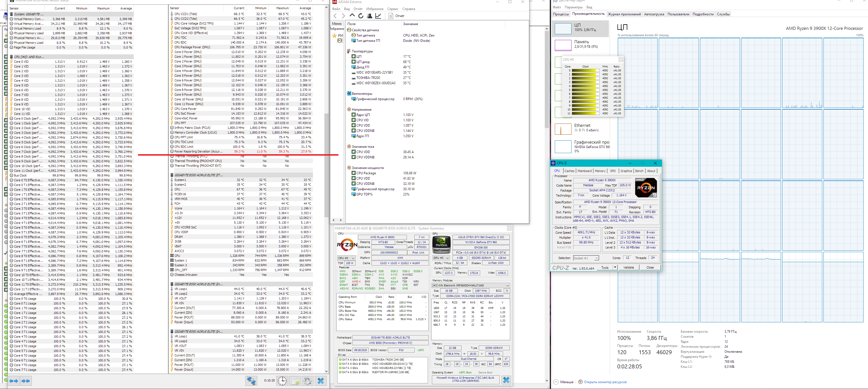
Task: Open AIDA64 Сервис menu
Action: tap(393, 9)
